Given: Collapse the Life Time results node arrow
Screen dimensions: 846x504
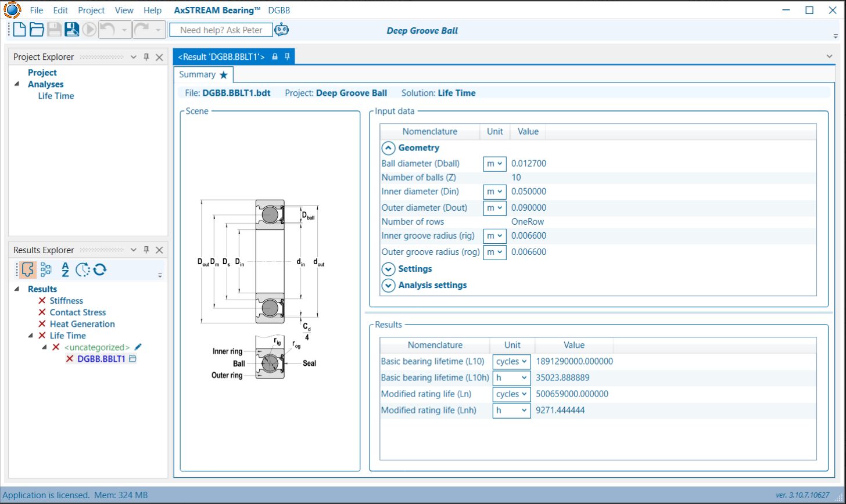Looking at the screenshot, I should point(31,336).
